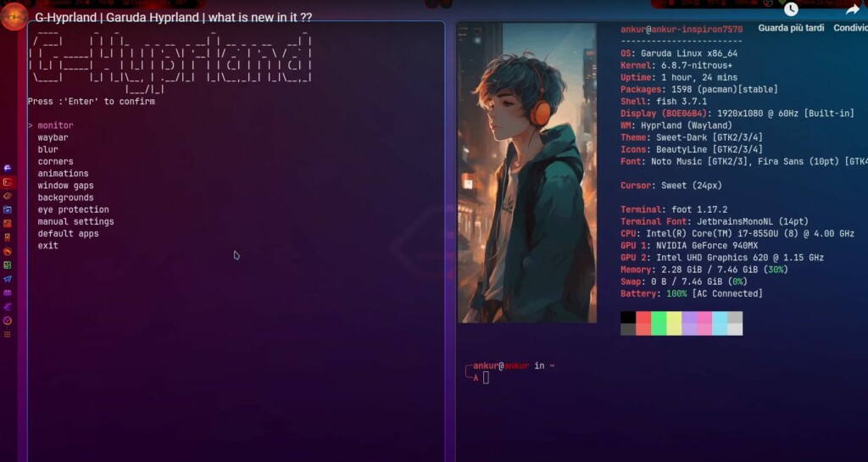868x462 pixels.
Task: Click the terminal prompt cursor after λ
Action: click(486, 378)
